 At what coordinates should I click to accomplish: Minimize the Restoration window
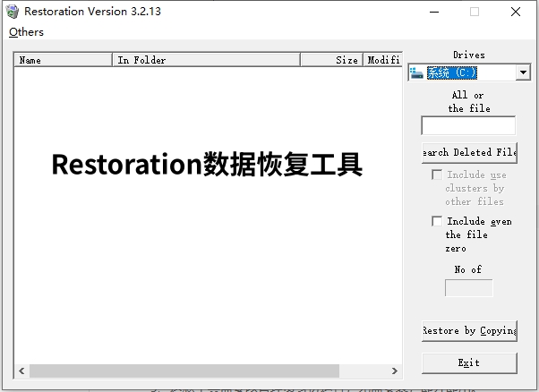[434, 12]
